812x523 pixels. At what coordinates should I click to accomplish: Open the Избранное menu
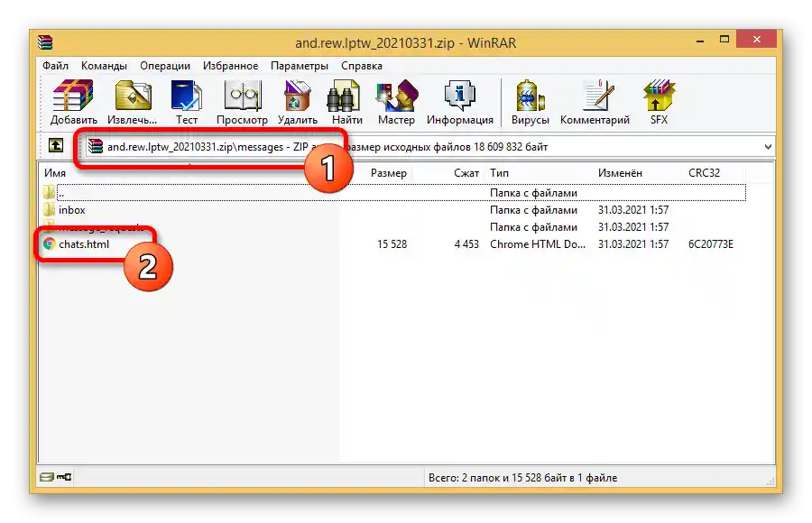coord(230,66)
